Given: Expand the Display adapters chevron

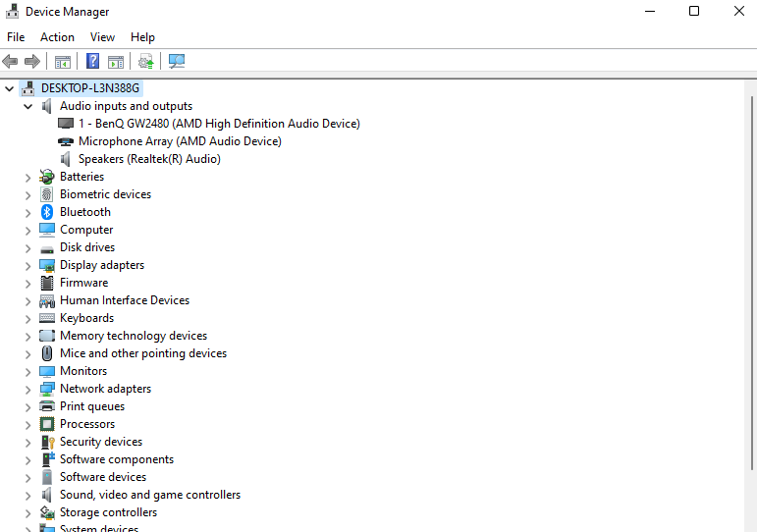Looking at the screenshot, I should (x=28, y=266).
